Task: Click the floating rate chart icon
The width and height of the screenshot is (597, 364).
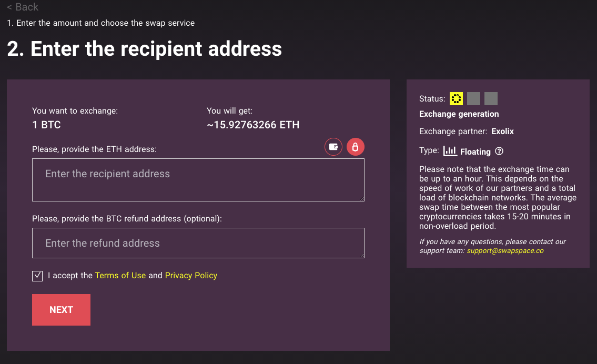Action: tap(450, 151)
